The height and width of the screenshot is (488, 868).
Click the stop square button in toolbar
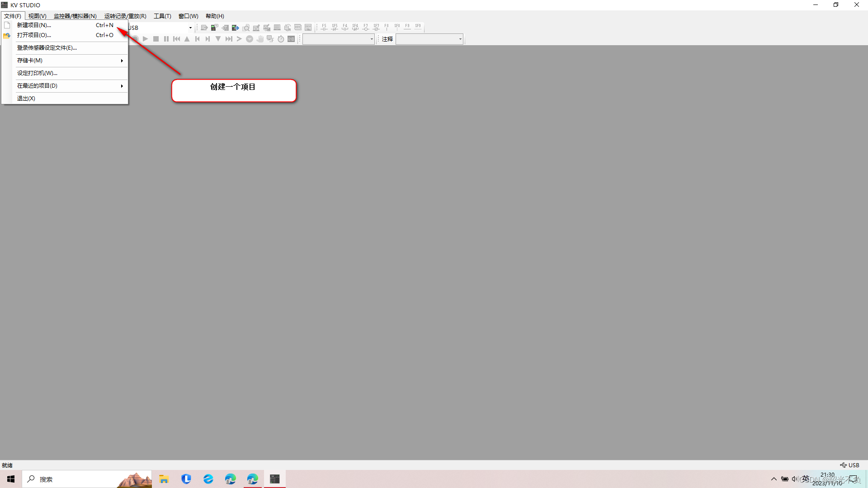156,39
